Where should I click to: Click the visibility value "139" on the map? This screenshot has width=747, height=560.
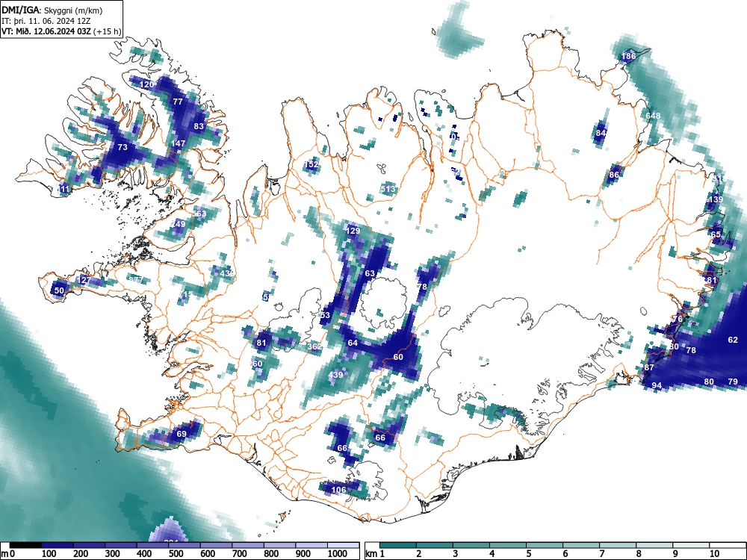(x=716, y=199)
